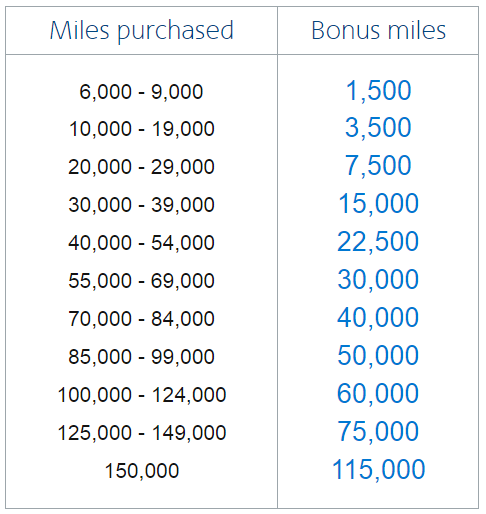
Task: Click the 15,000 bonus miles value
Action: [378, 204]
